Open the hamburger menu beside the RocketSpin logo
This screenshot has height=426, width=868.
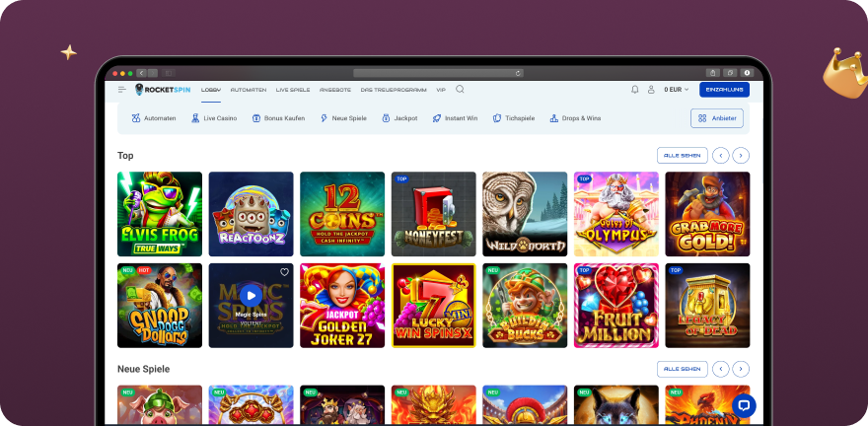point(122,90)
